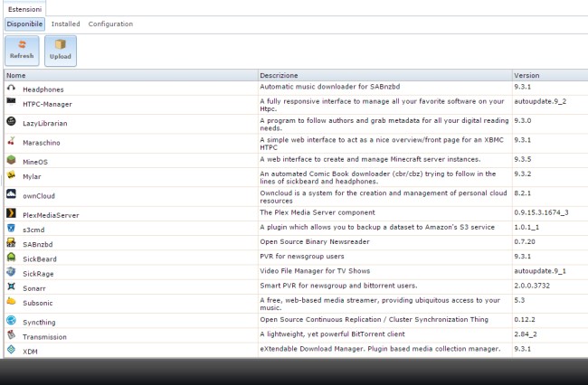Click the Mylar plugin icon
Screen dimensions: 588x385
(x=11, y=174)
